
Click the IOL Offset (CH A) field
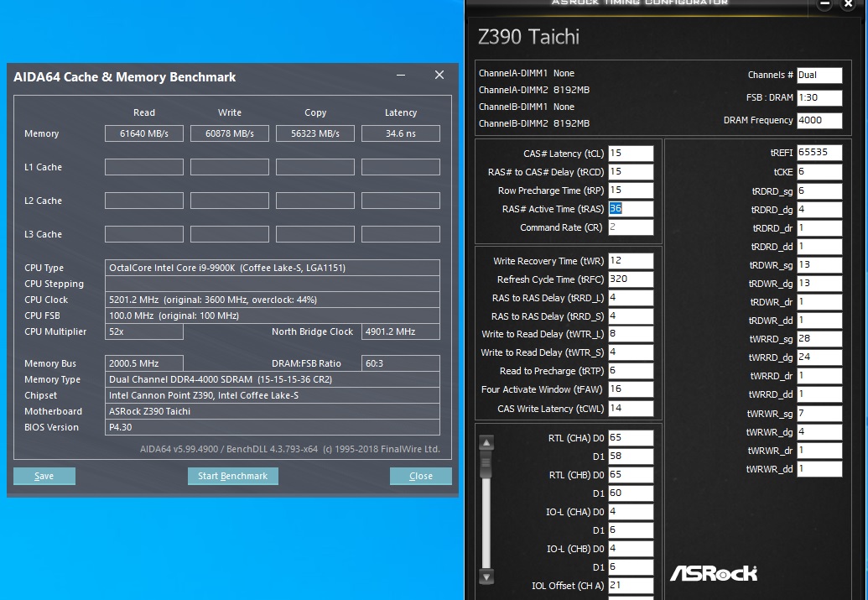pyautogui.click(x=631, y=585)
